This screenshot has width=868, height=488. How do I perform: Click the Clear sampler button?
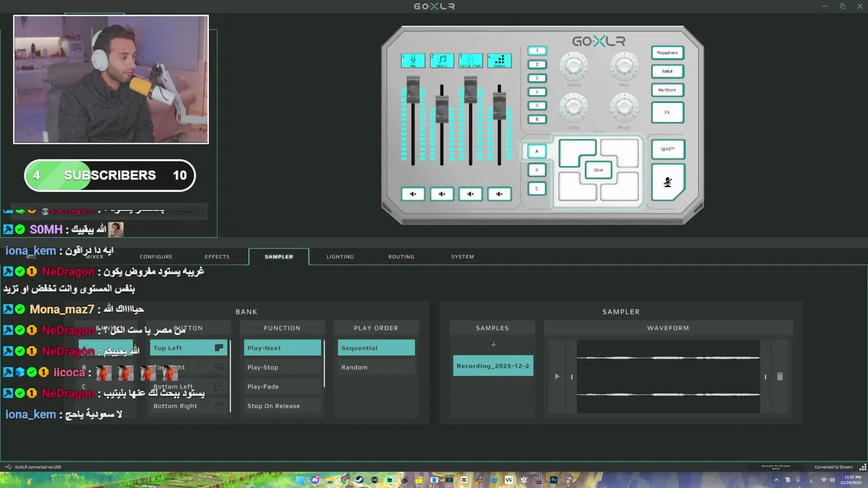(x=598, y=170)
